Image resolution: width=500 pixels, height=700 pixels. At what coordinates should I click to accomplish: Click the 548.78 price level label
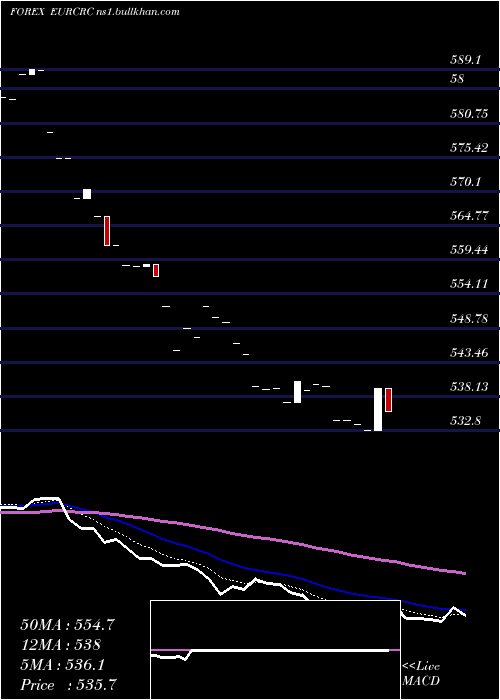pyautogui.click(x=469, y=319)
